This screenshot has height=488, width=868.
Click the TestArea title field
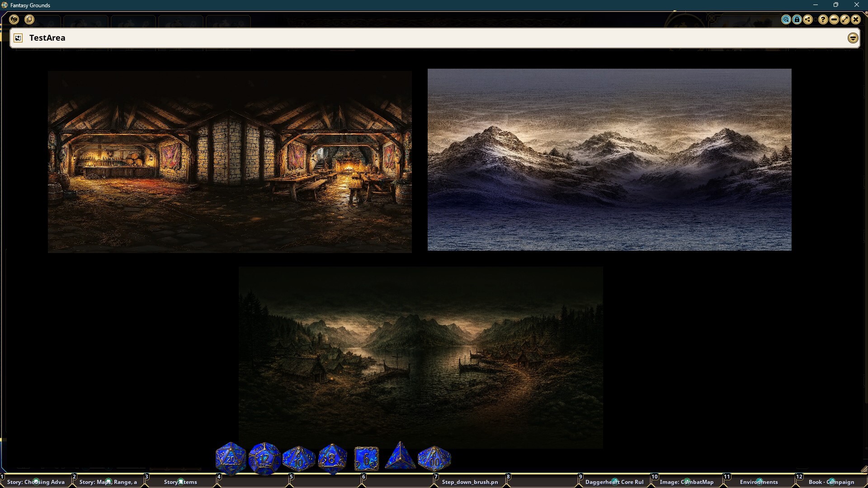[x=434, y=38]
